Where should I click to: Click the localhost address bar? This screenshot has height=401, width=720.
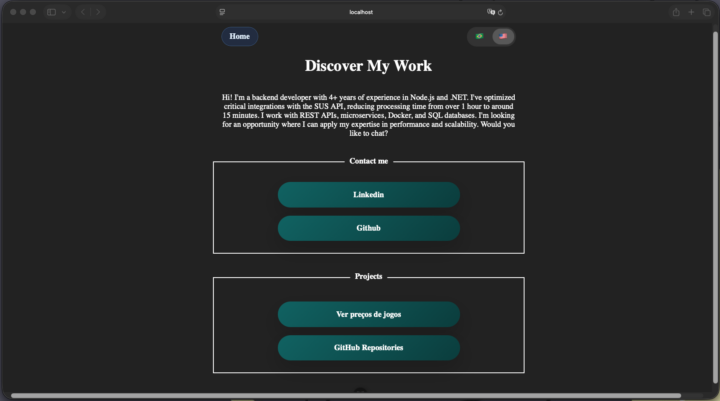point(361,12)
